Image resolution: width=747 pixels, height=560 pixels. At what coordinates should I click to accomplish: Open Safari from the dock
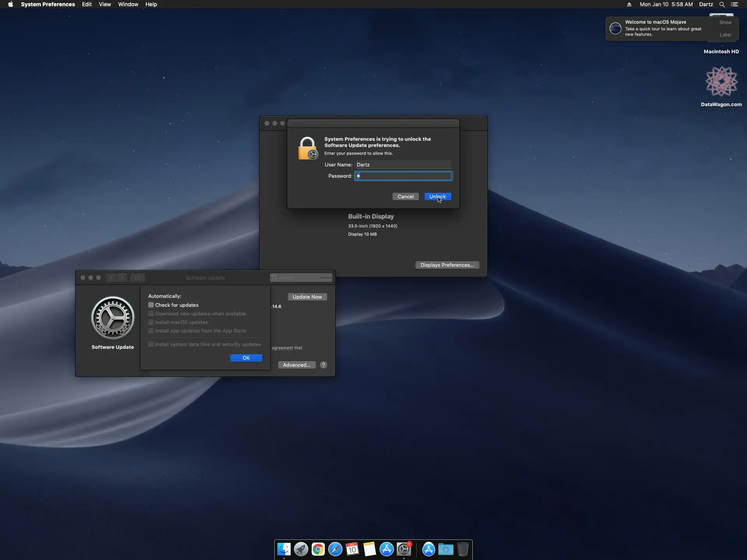[335, 549]
